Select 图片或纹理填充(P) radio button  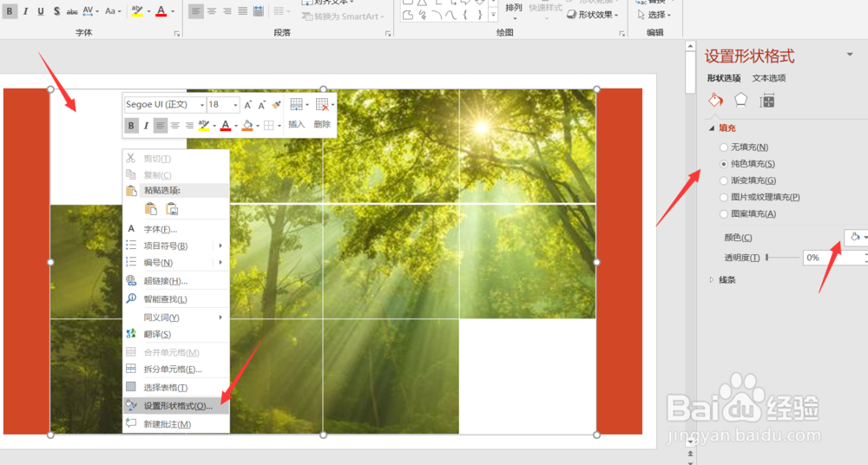[724, 197]
